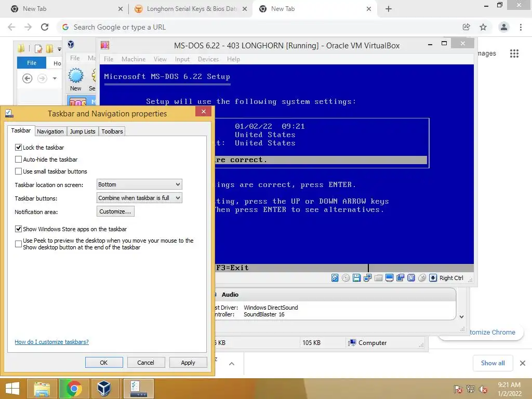Click the Windows Start button on taskbar
The width and height of the screenshot is (532, 399).
coord(12,389)
